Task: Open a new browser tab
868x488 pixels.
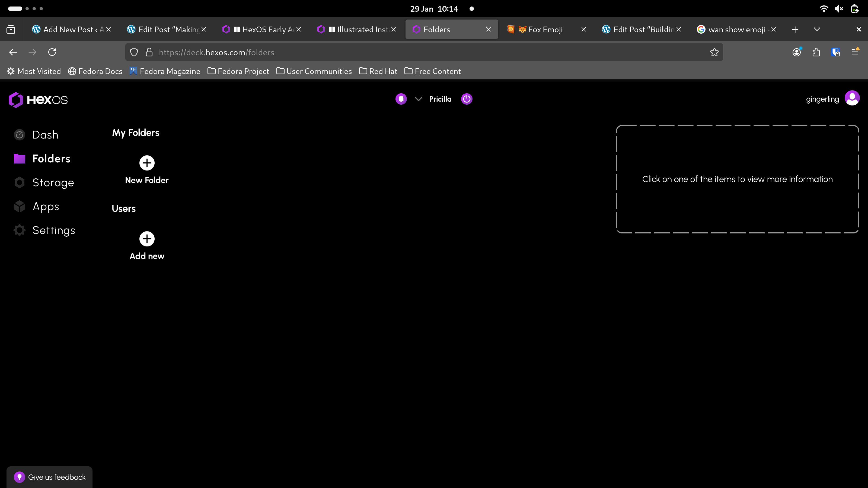Action: point(795,29)
